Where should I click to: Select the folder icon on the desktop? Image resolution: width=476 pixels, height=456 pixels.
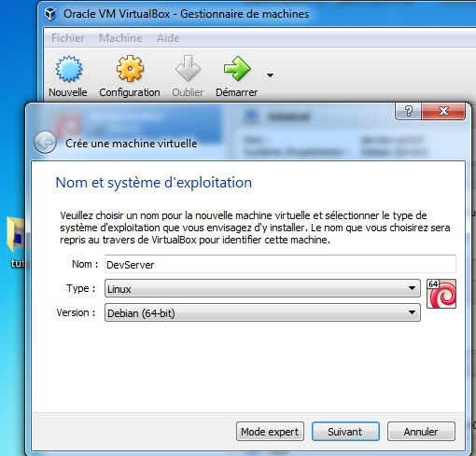[x=16, y=235]
